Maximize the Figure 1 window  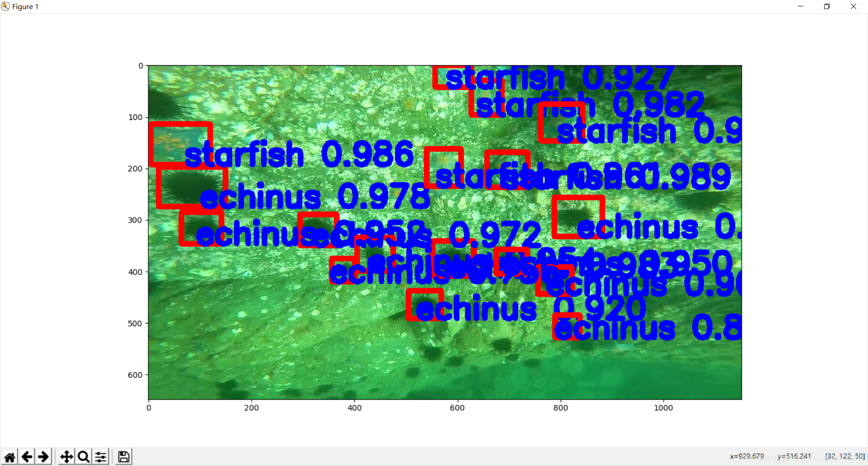coord(827,6)
